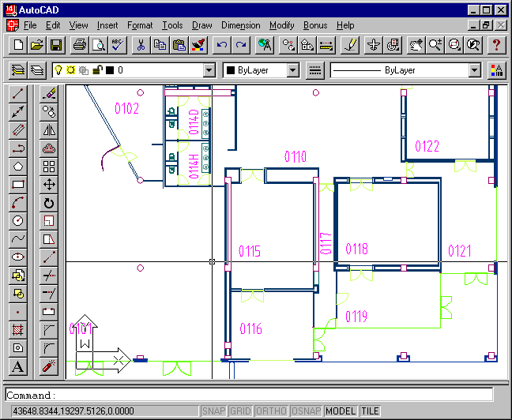The image size is (512, 420).
Task: Activate Zoom realtime magnifier icon
Action: (x=435, y=45)
